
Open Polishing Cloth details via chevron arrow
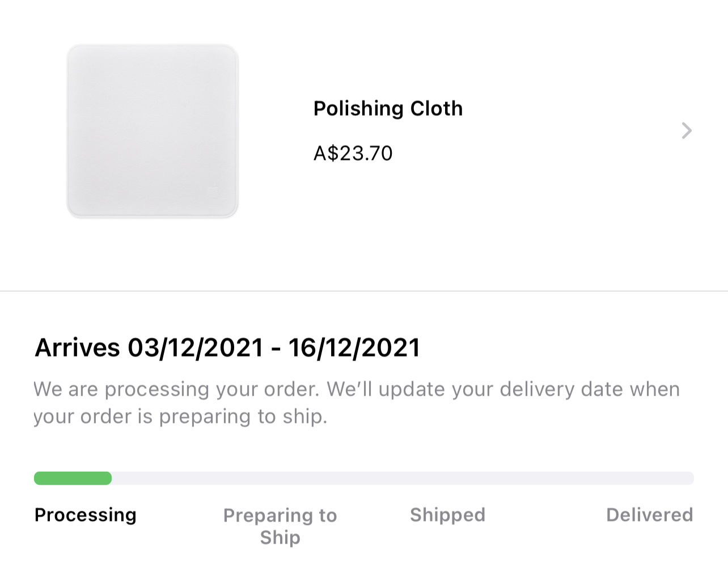pyautogui.click(x=687, y=131)
